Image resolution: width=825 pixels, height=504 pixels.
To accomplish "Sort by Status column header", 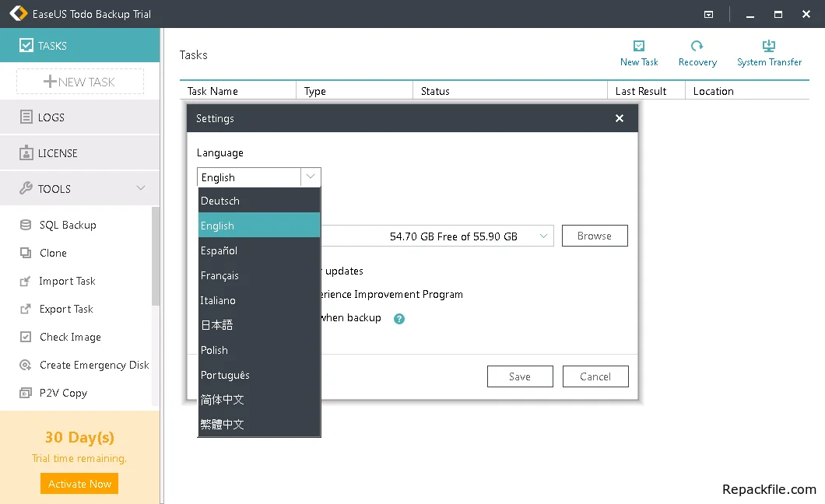I will click(x=511, y=91).
